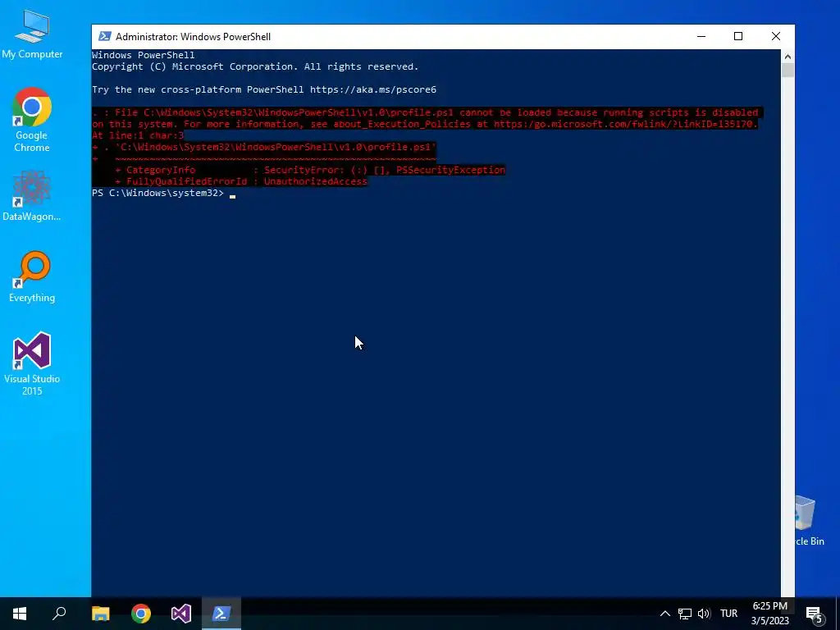Click the PS C:\Windows\system32> prompt line

click(157, 193)
